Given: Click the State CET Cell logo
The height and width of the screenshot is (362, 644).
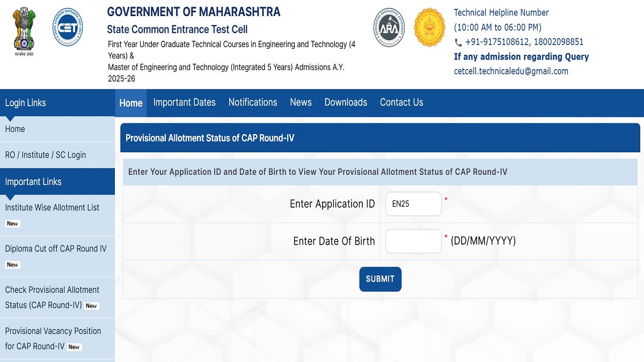Looking at the screenshot, I should click(68, 27).
